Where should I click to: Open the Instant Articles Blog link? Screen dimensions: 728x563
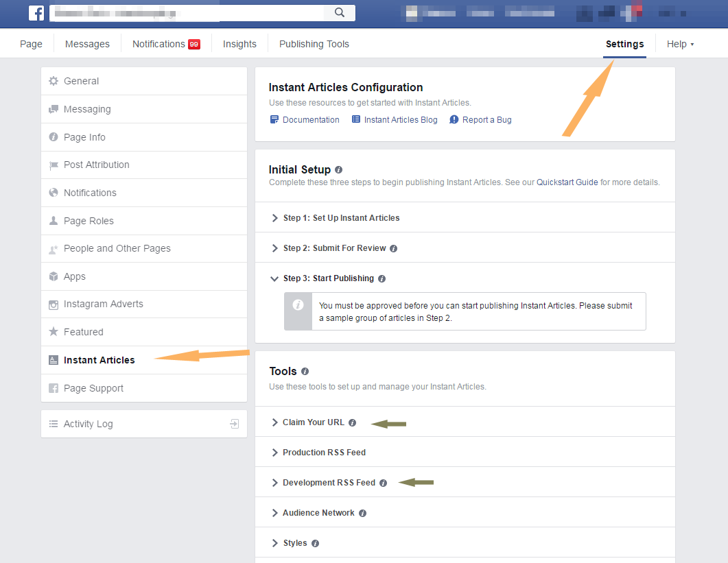[x=401, y=120]
